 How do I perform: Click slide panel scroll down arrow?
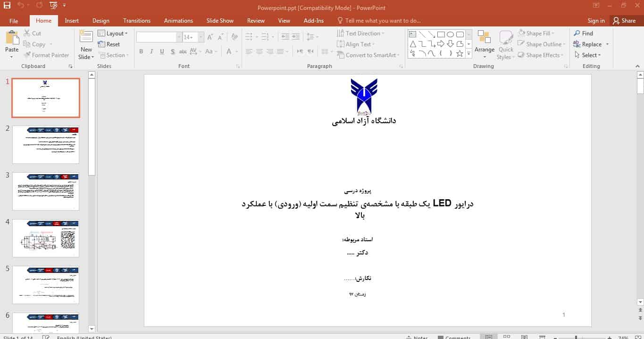pyautogui.click(x=92, y=329)
